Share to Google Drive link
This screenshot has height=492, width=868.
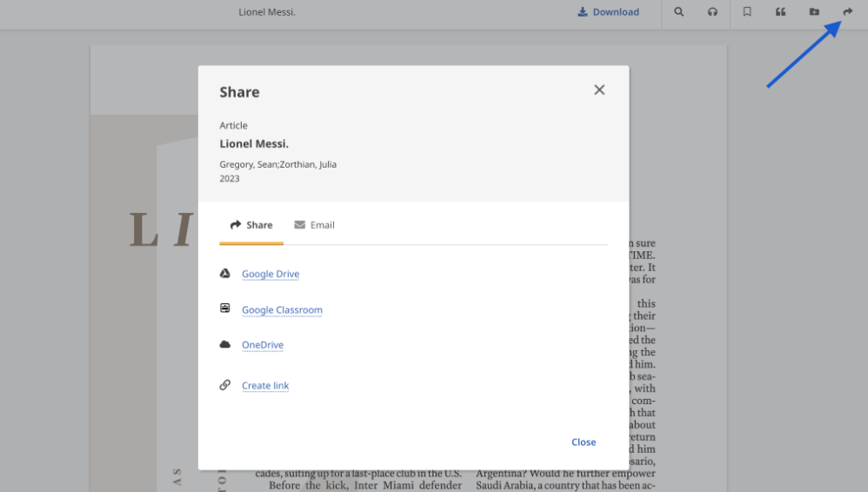(270, 274)
